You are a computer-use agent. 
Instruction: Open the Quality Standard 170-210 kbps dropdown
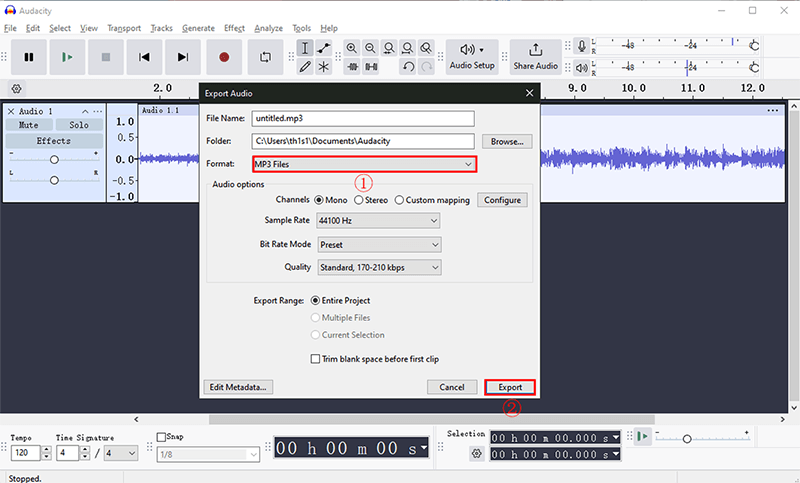point(379,267)
